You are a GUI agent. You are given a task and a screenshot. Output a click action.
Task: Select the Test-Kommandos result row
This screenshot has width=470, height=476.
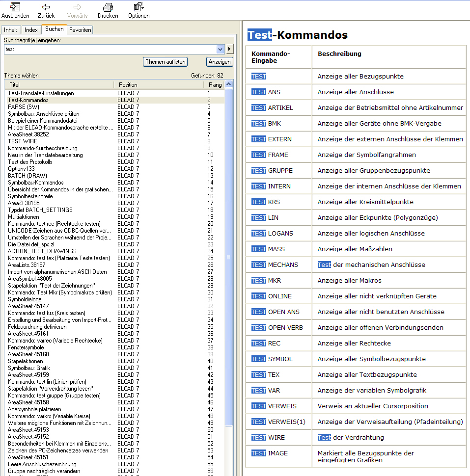[x=115, y=100]
